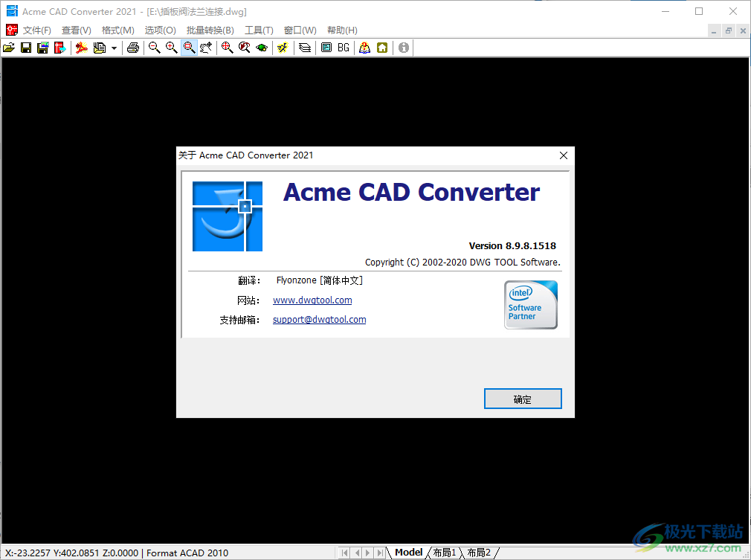Screen dimensions: 751x560
Task: Open the 帮助(H) menu
Action: pyautogui.click(x=342, y=30)
